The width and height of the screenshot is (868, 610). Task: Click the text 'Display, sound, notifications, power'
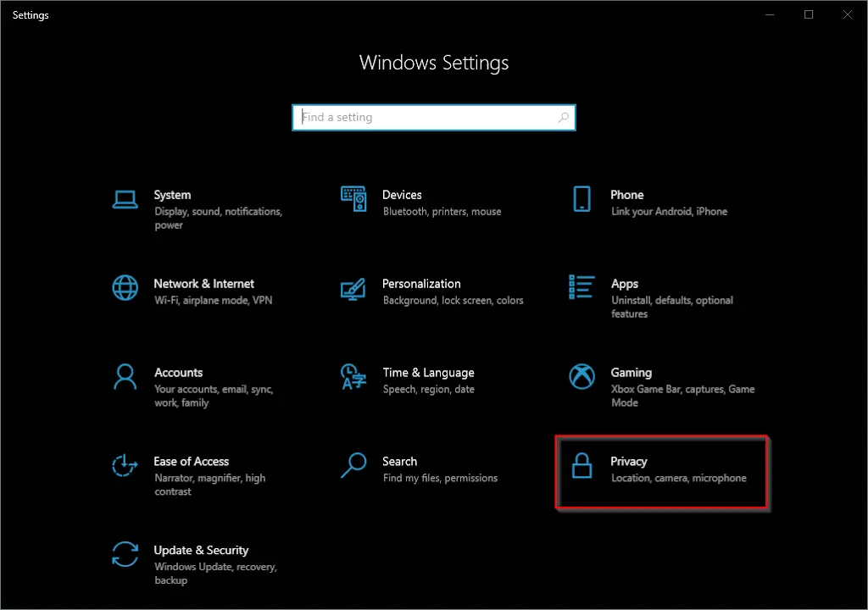point(218,218)
